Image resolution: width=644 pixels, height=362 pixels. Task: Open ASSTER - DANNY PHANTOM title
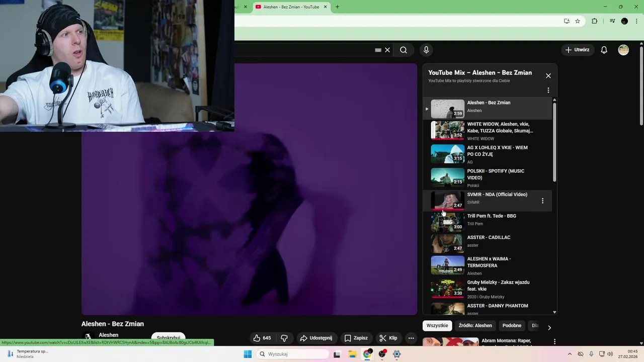[498, 306]
